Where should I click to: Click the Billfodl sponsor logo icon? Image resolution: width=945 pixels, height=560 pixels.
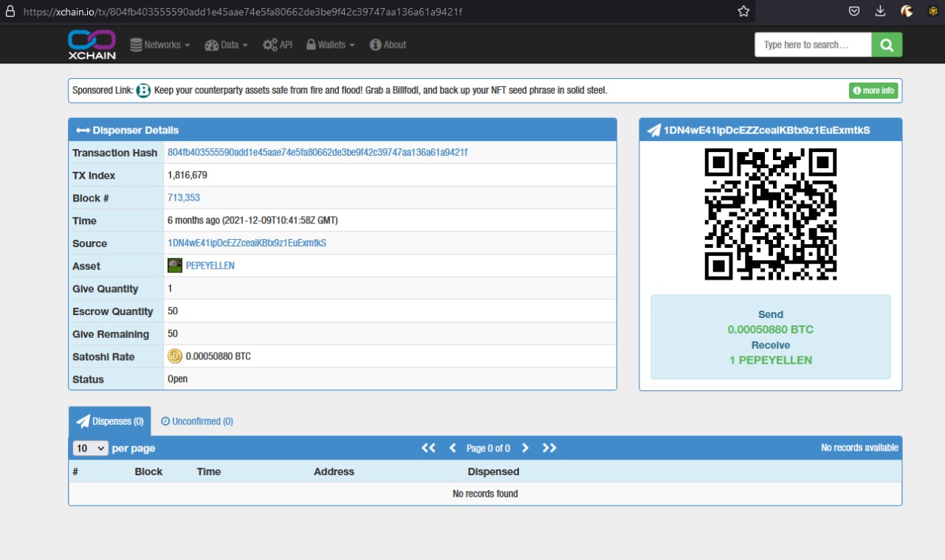click(x=143, y=91)
